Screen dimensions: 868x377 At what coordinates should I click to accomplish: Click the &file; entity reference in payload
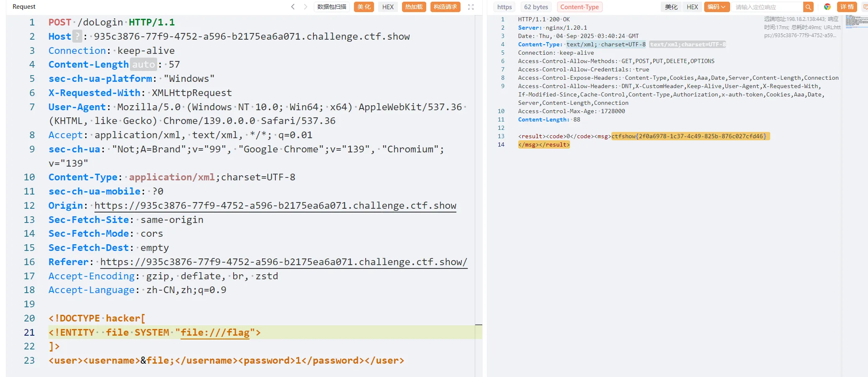click(x=157, y=360)
